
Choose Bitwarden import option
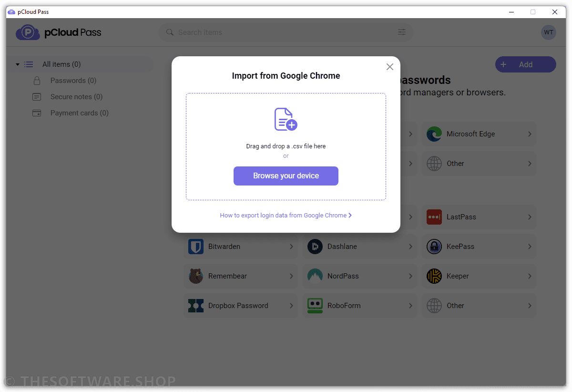(x=241, y=247)
